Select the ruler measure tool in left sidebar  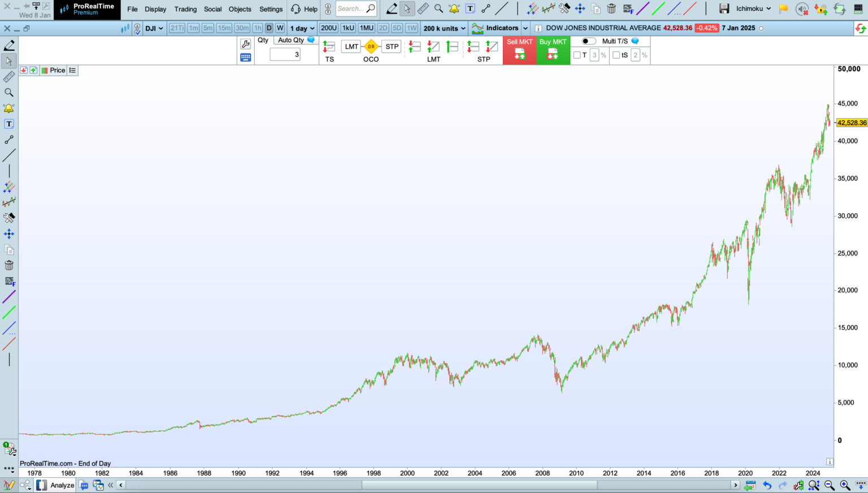tap(9, 77)
